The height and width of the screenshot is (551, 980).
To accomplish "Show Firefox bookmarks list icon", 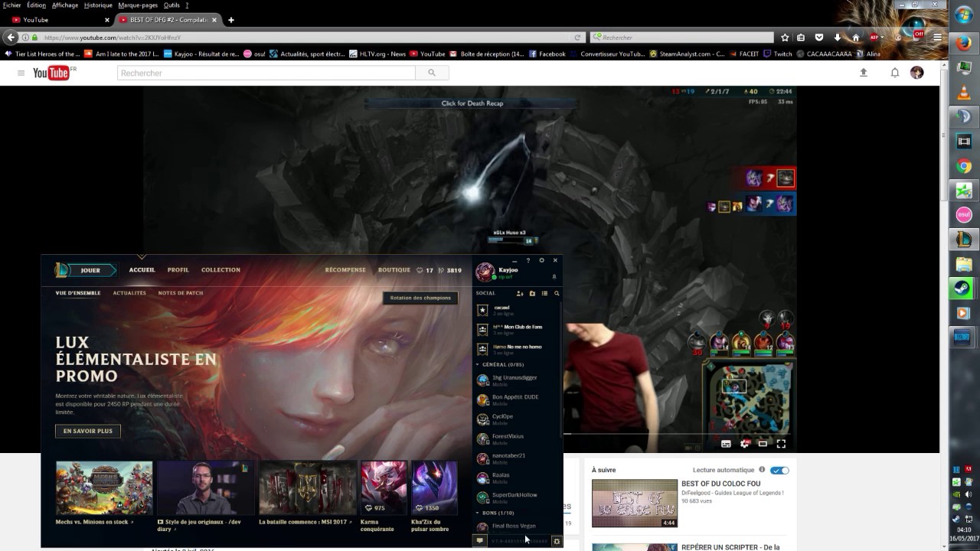I will pyautogui.click(x=801, y=37).
